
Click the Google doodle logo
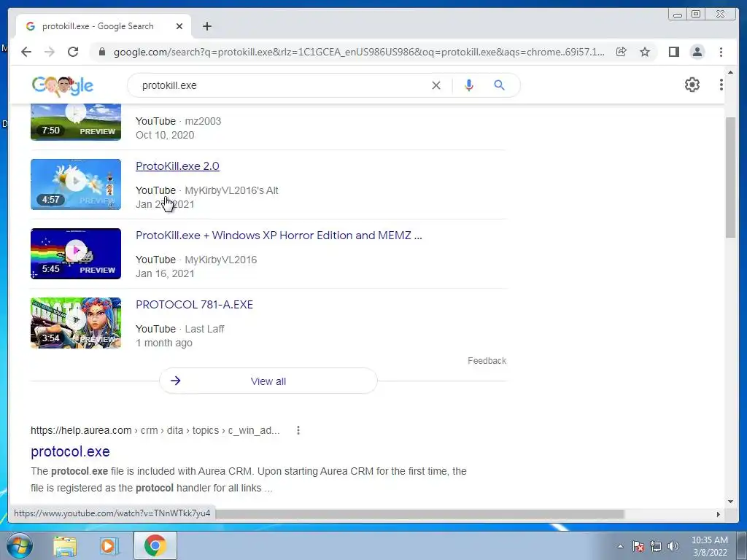click(x=63, y=85)
